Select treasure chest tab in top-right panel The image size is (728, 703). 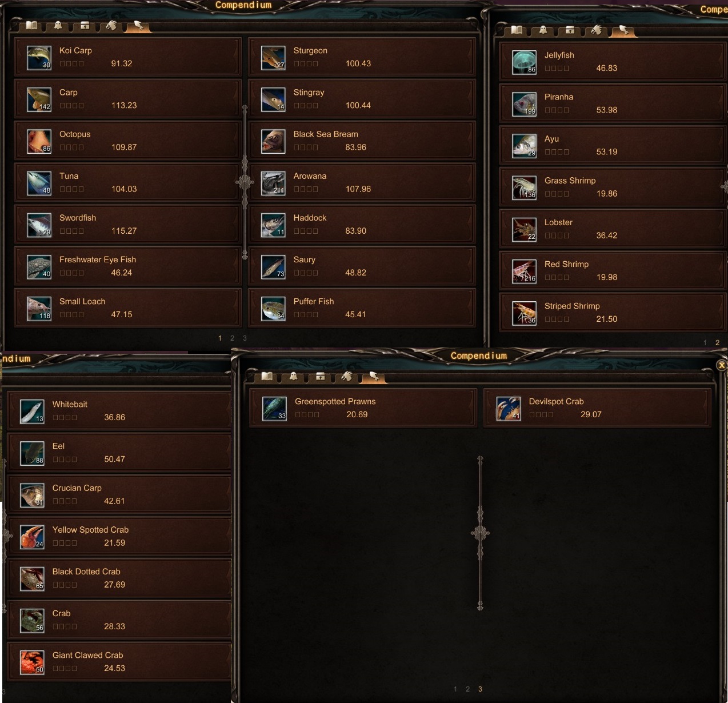[x=570, y=30]
